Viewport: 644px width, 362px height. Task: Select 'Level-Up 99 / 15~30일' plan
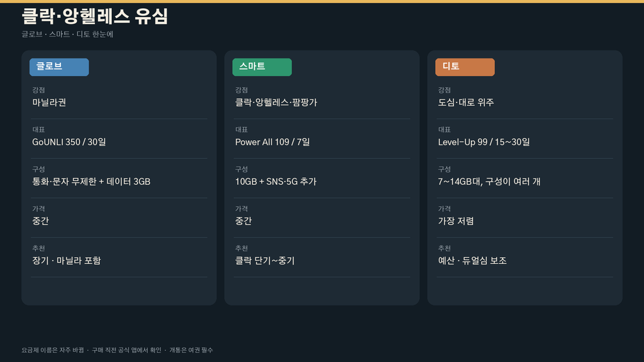click(x=484, y=142)
